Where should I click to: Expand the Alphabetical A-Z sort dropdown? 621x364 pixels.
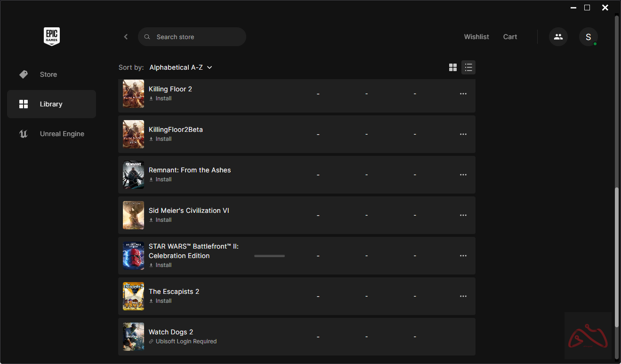coord(181,67)
